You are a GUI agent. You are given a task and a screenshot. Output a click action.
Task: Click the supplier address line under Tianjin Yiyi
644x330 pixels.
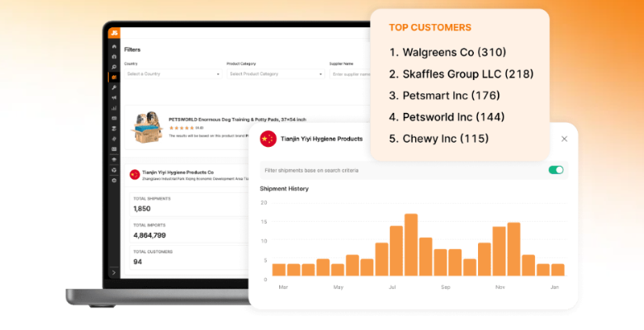tap(196, 179)
